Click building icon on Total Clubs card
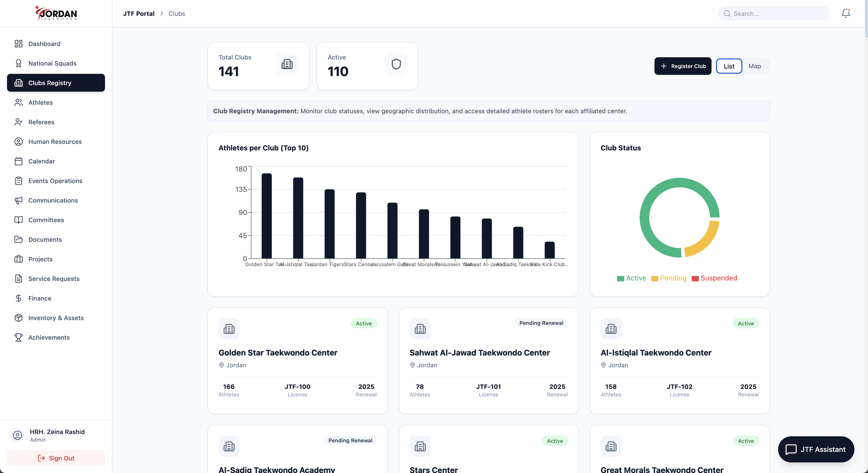 tap(287, 64)
